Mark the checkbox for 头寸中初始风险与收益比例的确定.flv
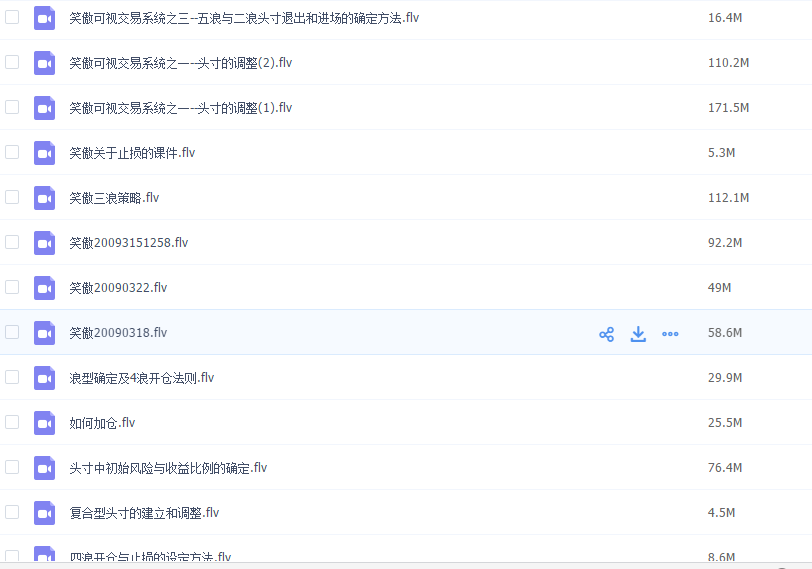 click(x=12, y=467)
